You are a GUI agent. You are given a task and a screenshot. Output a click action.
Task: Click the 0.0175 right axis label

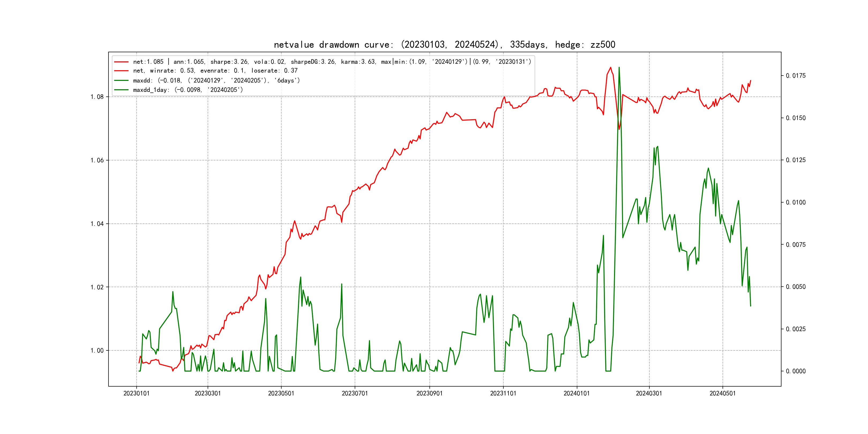[x=796, y=76]
